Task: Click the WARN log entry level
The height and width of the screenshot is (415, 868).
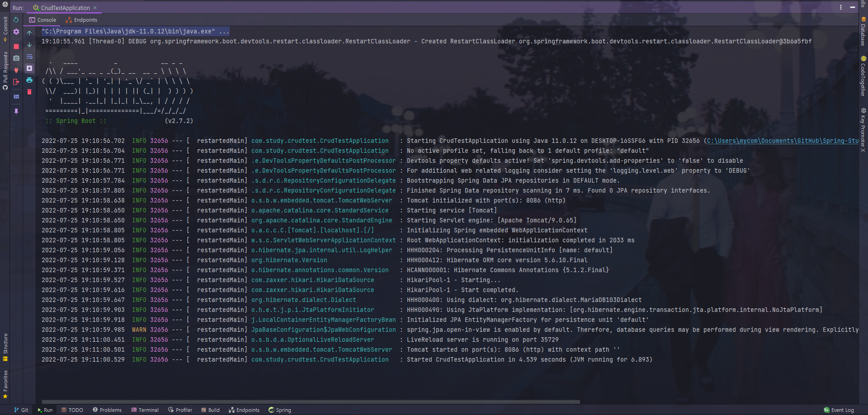Action: (x=139, y=330)
